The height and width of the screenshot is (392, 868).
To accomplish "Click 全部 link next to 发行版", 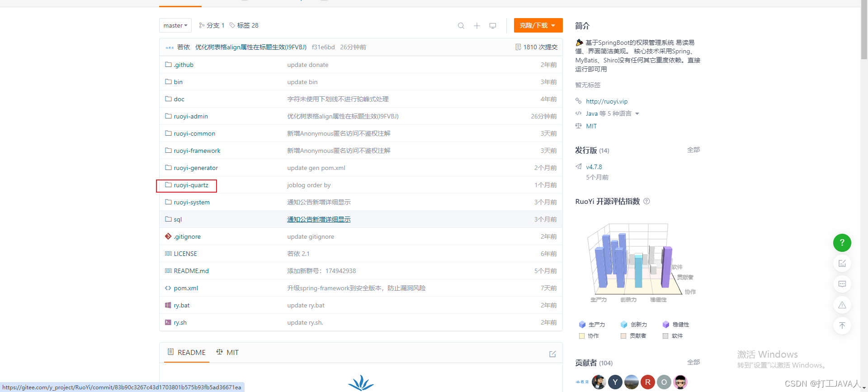I will (x=693, y=150).
